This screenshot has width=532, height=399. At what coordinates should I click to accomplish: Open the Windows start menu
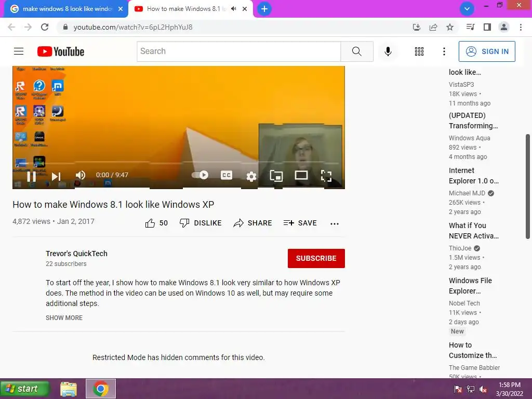(x=25, y=389)
